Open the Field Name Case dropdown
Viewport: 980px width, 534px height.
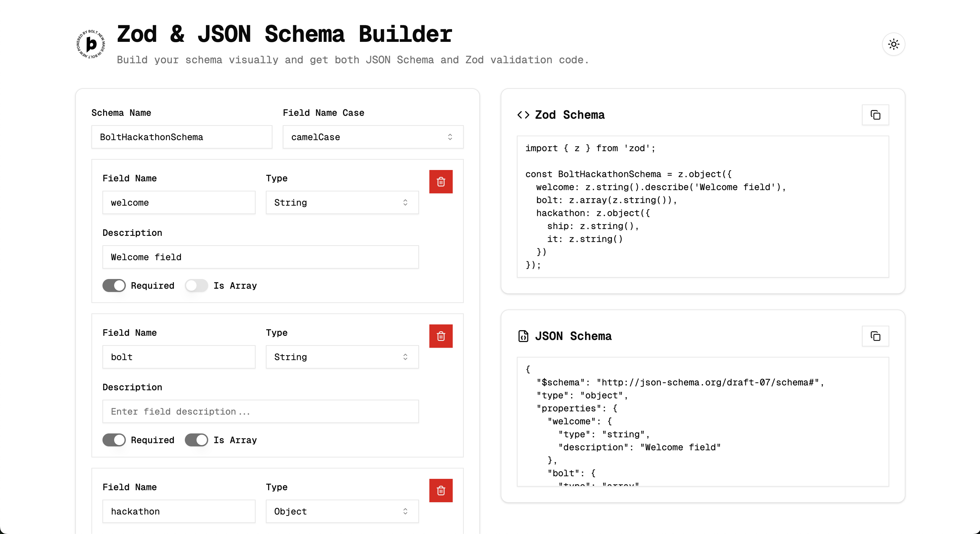373,137
